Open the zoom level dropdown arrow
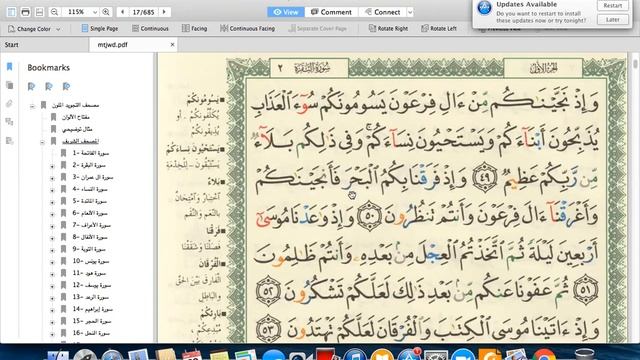The image size is (640, 360). click(95, 12)
